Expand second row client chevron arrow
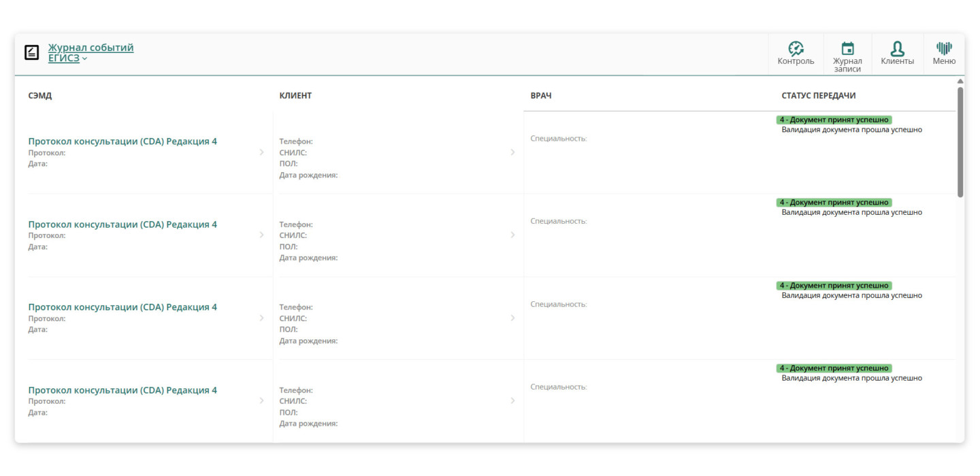Image resolution: width=980 pixels, height=476 pixels. [x=512, y=235]
